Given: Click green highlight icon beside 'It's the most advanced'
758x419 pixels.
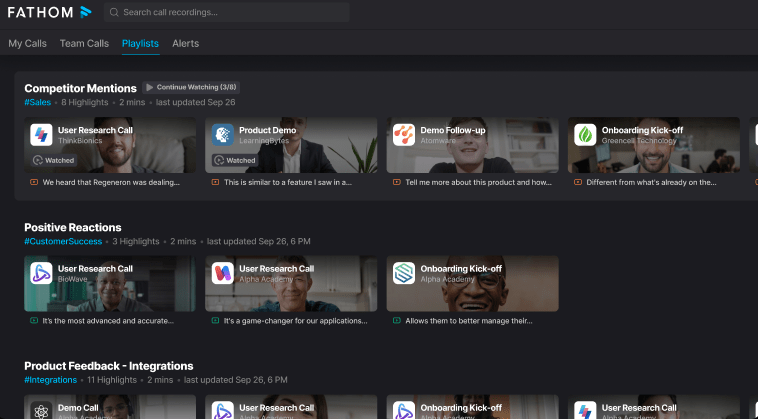Looking at the screenshot, I should pyautogui.click(x=34, y=320).
